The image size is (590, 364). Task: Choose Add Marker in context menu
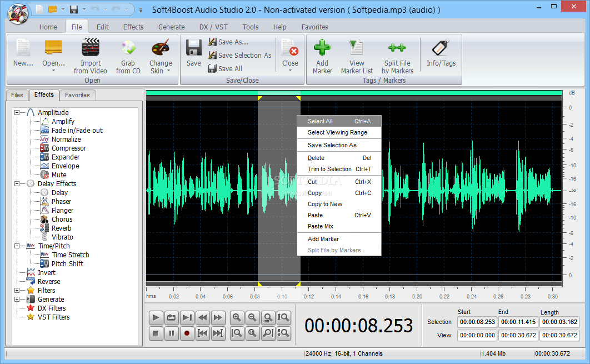339,239
